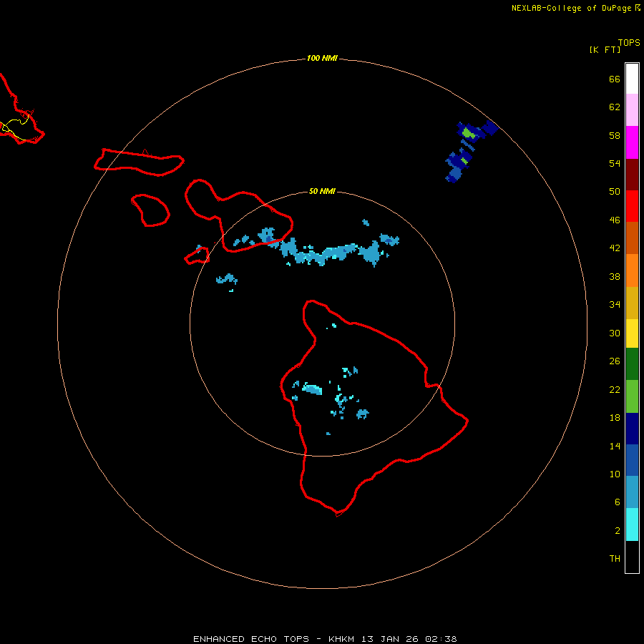The width and height of the screenshot is (644, 644).
Task: Click legend value "2"
Action: tap(617, 531)
